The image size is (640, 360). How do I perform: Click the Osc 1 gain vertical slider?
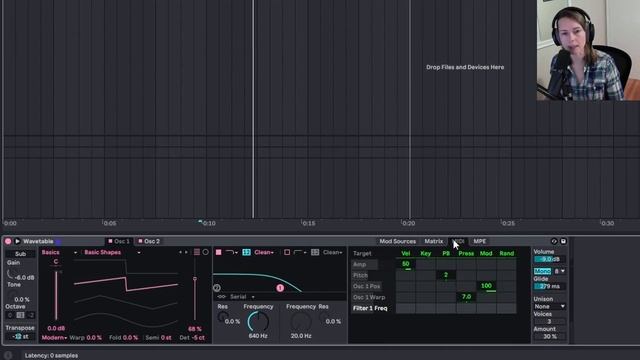56,295
